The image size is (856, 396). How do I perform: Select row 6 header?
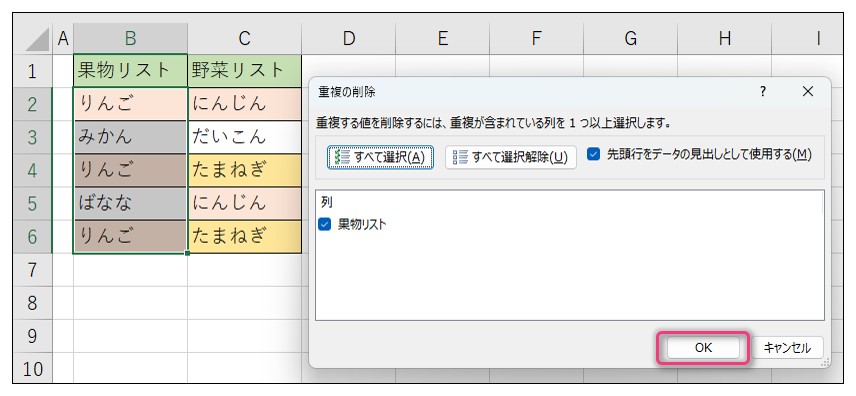[x=32, y=237]
